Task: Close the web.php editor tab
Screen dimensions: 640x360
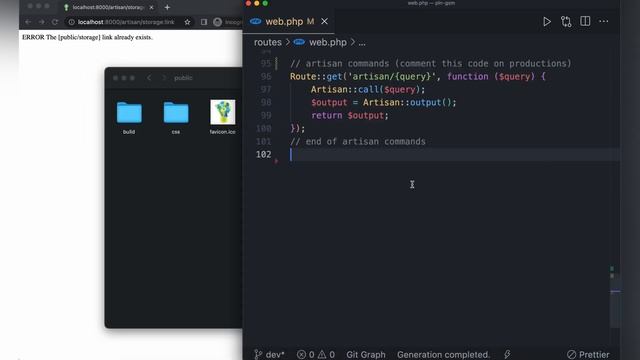Action: click(324, 21)
